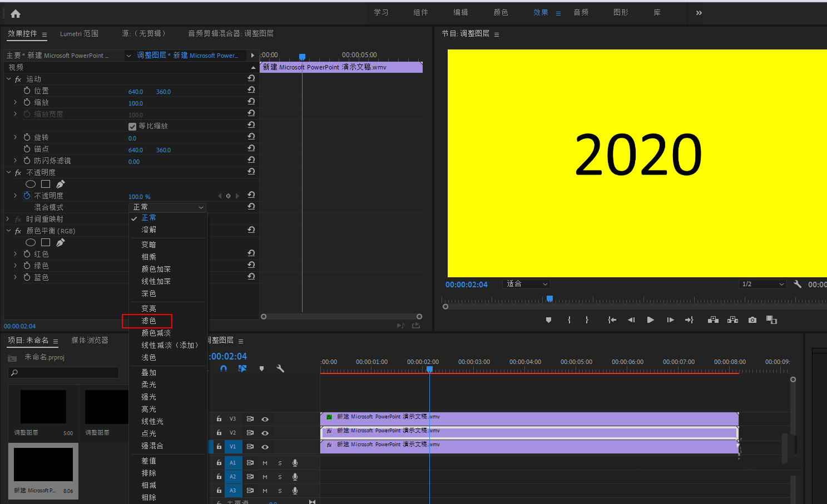Open the 媒体浏览器 panel tab

[90, 340]
